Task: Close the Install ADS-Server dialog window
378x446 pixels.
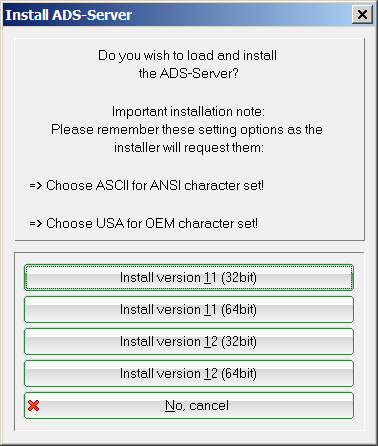Action: [x=362, y=15]
